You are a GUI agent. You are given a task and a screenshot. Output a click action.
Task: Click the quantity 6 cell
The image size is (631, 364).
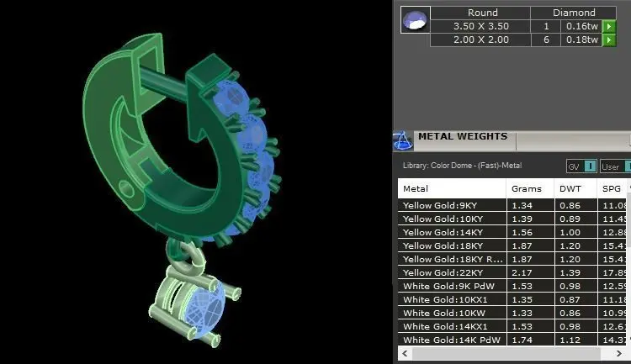point(546,40)
